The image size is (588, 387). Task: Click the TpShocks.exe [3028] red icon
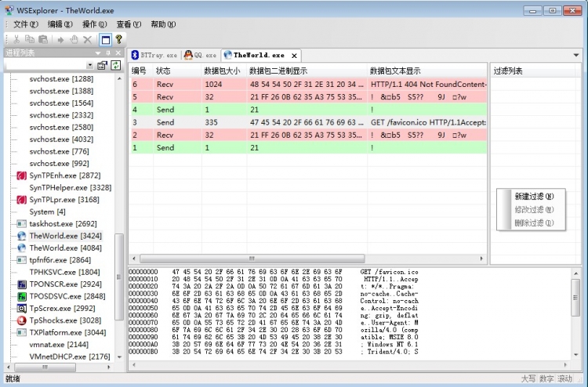click(22, 320)
